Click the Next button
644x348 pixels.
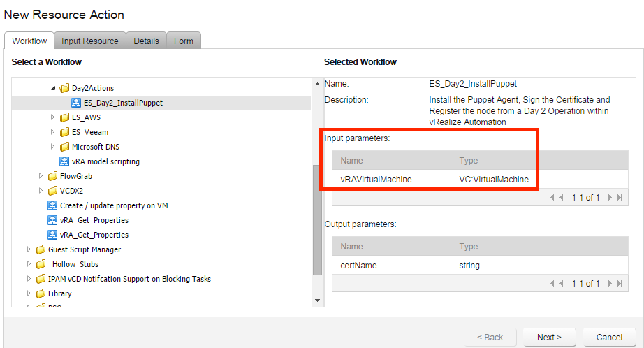[549, 338]
